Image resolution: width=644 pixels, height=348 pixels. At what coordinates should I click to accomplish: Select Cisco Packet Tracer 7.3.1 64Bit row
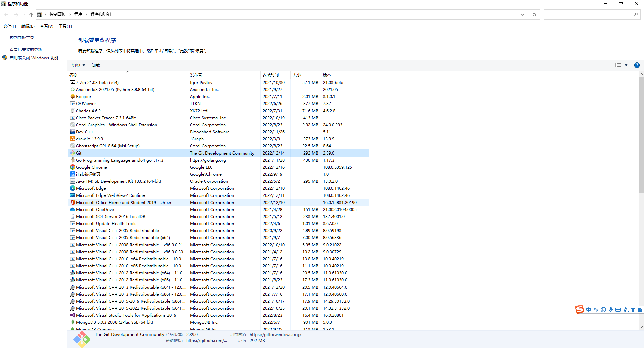219,118
